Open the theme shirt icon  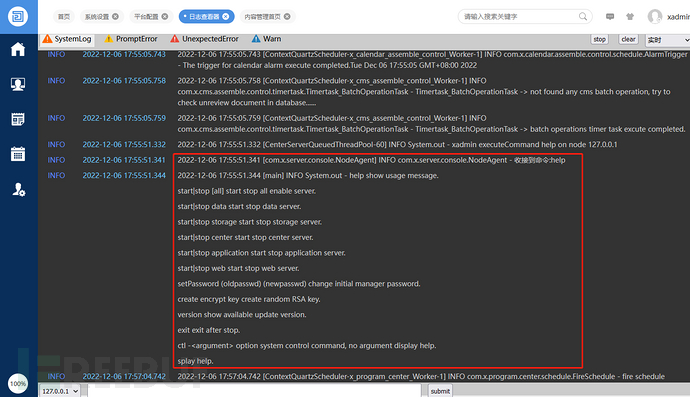point(630,17)
